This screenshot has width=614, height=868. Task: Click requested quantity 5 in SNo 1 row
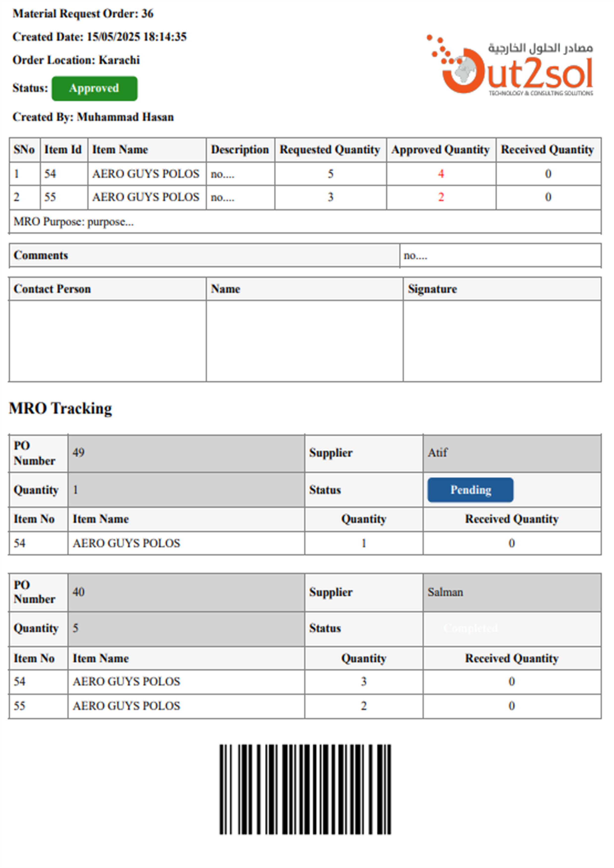tap(331, 174)
